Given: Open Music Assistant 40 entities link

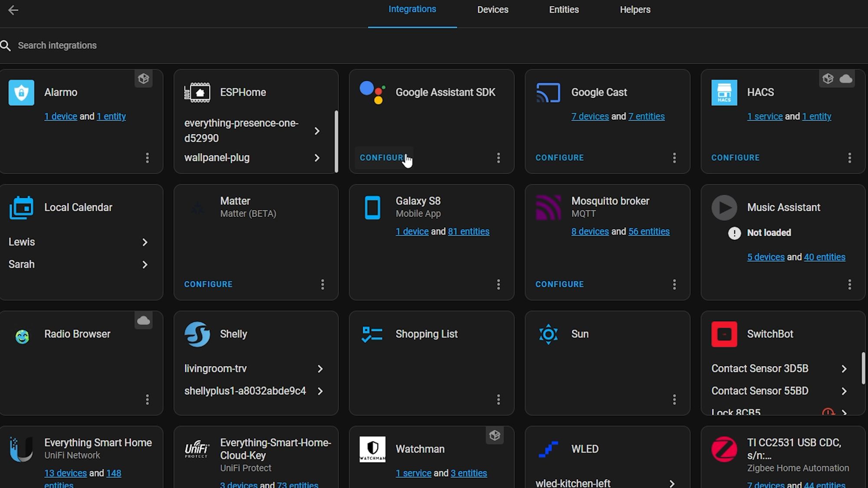Looking at the screenshot, I should (x=825, y=257).
